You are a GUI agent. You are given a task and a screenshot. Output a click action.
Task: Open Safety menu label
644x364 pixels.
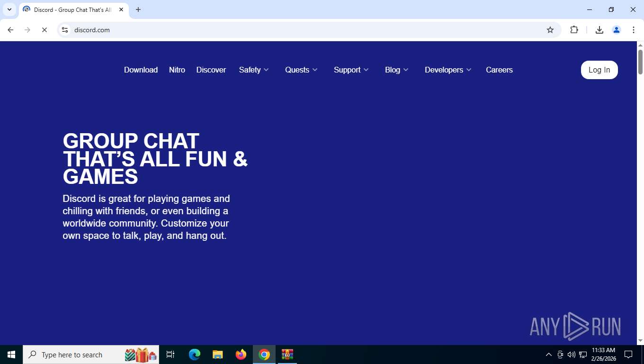(x=250, y=70)
